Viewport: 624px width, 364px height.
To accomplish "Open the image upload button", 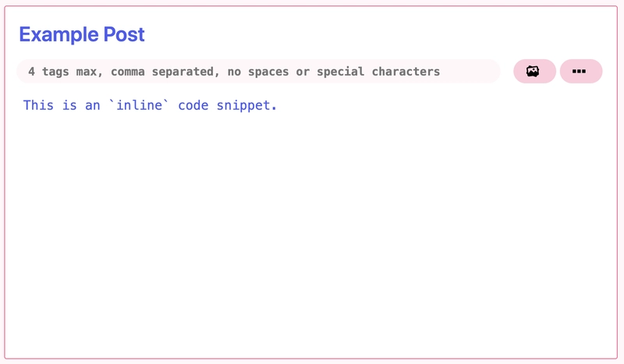I will pos(534,71).
